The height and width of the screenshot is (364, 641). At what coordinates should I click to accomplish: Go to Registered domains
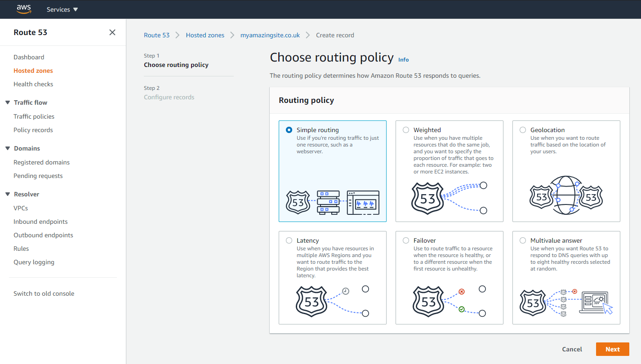click(42, 162)
